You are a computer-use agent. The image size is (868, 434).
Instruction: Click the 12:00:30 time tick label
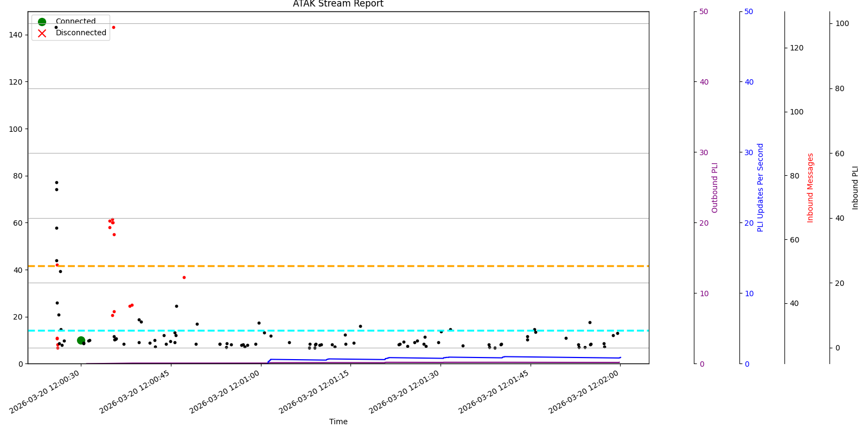click(46, 393)
